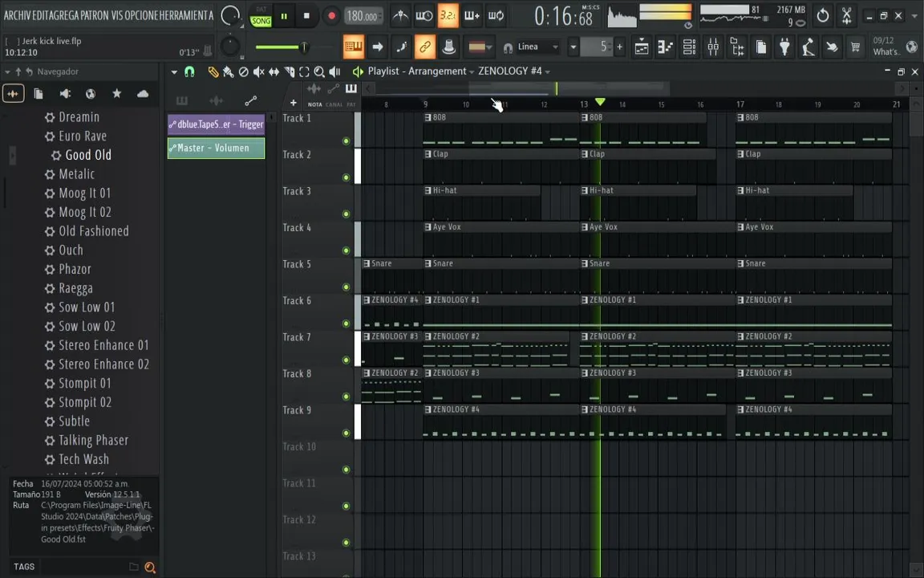
Task: Click the main pitch knob
Action: (x=230, y=46)
